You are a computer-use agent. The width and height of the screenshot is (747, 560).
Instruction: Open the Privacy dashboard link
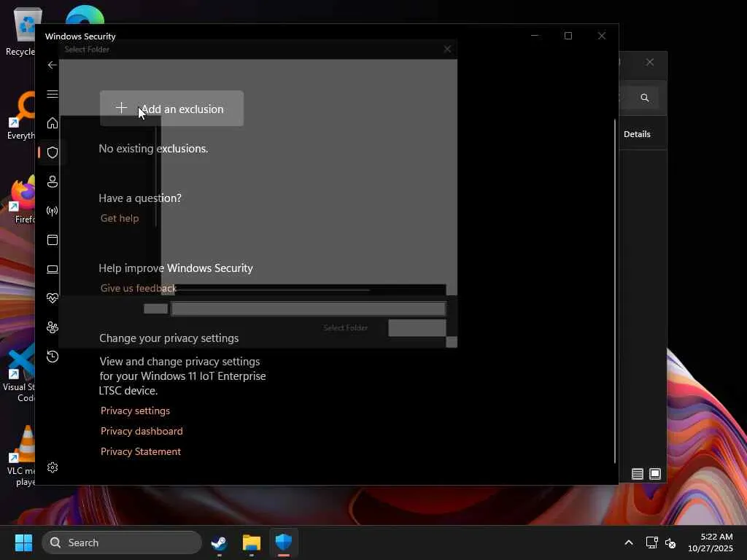click(142, 431)
